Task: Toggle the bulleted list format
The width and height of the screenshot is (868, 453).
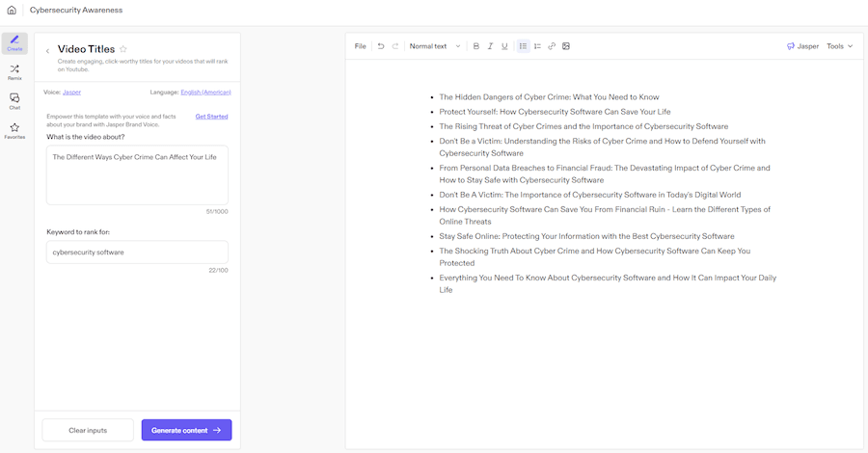Action: pyautogui.click(x=524, y=46)
